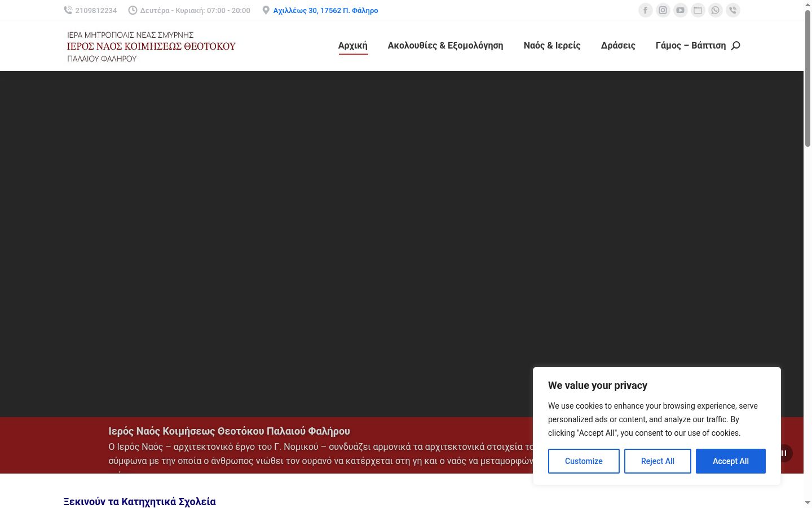The image size is (812, 508).
Task: Click the Viber phone icon
Action: pos(733,10)
